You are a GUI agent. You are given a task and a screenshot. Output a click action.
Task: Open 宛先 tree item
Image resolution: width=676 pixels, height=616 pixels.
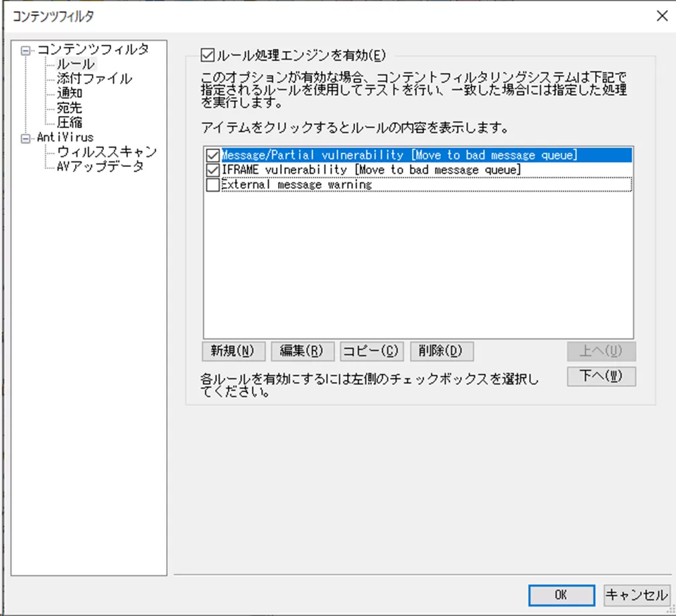tap(69, 108)
